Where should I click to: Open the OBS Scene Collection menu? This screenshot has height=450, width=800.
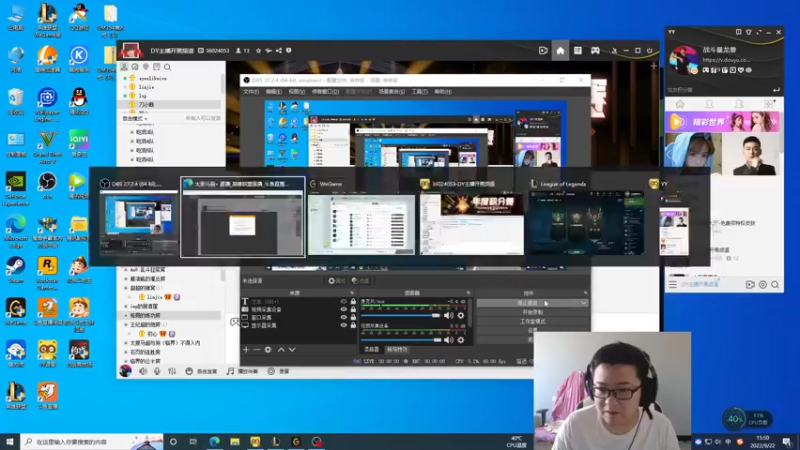391,92
